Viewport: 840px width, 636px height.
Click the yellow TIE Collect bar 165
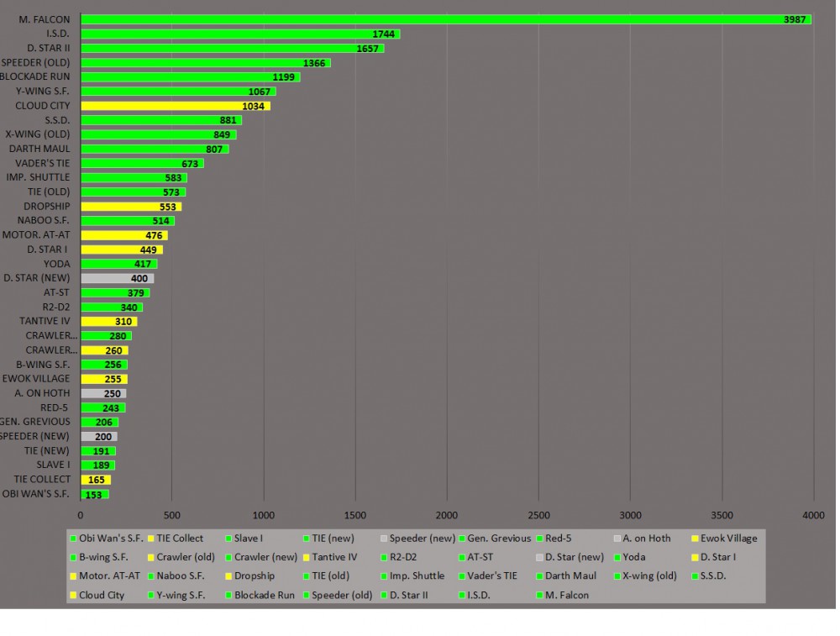[x=96, y=480]
